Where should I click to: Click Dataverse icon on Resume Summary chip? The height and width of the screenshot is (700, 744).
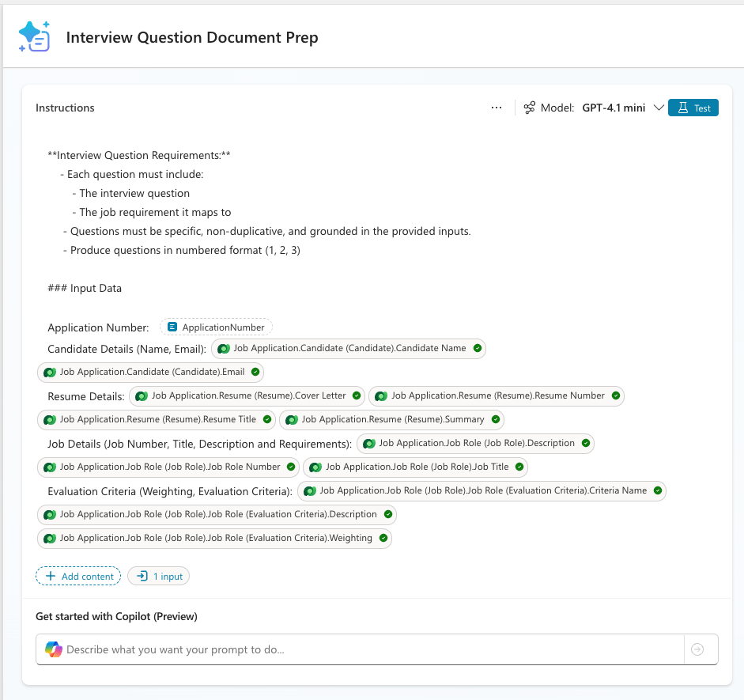click(292, 419)
